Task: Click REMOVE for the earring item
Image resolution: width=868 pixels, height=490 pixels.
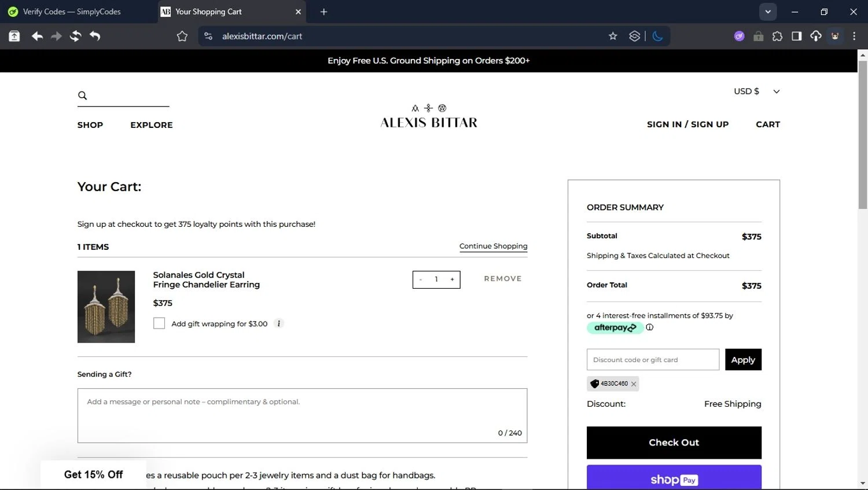Action: pyautogui.click(x=503, y=279)
